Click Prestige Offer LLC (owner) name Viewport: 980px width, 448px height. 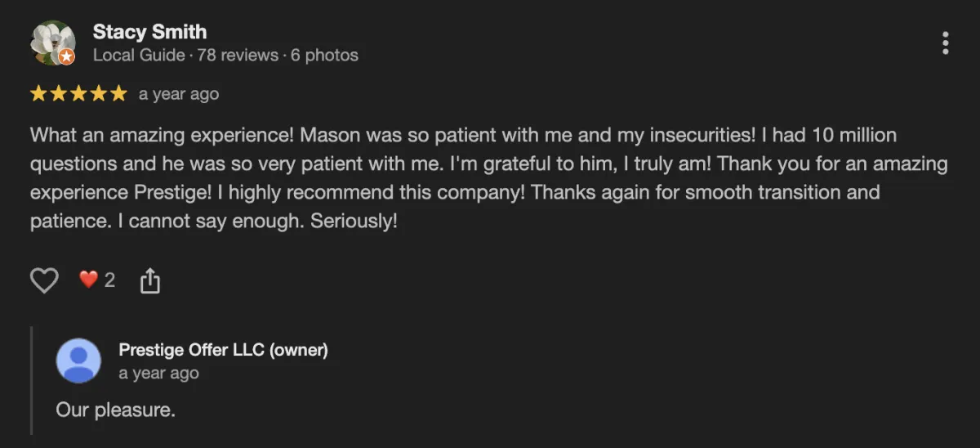click(x=223, y=350)
